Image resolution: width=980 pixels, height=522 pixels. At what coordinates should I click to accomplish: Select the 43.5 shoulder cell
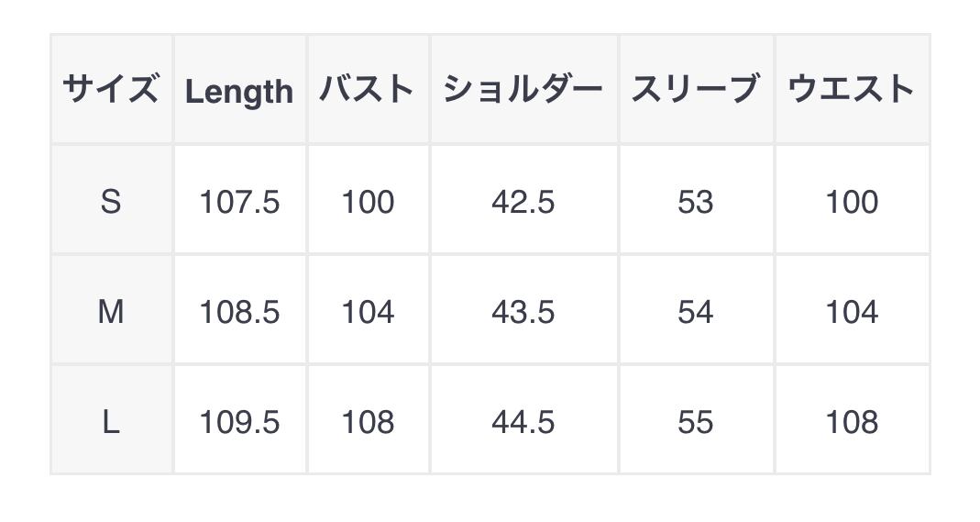pos(523,312)
